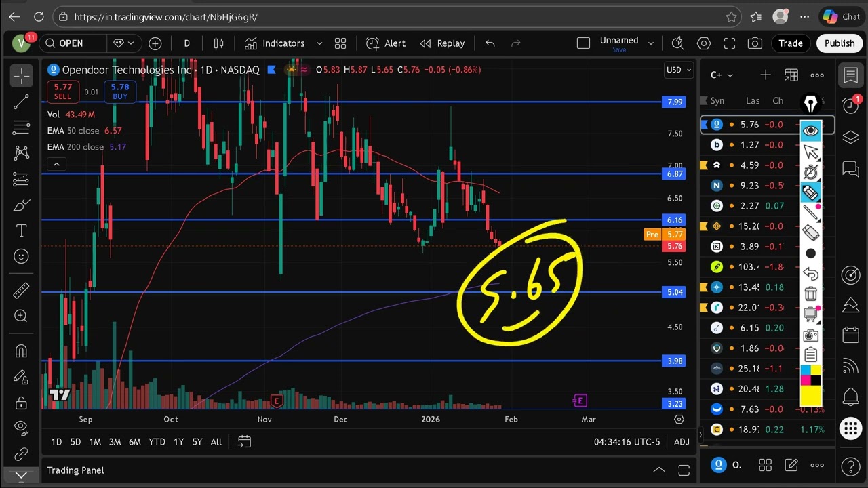Open the emoji icons tool
The width and height of the screenshot is (868, 488).
(21, 256)
